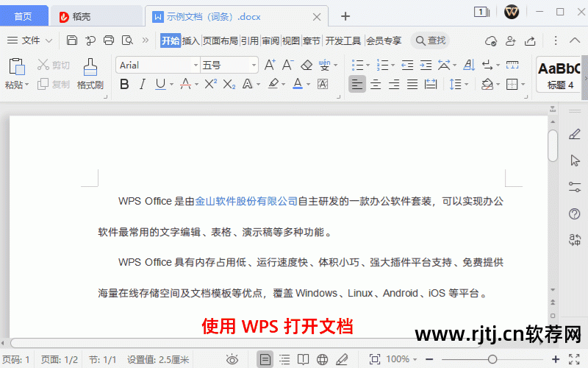This screenshot has width=588, height=368.
Task: Click the bulleted list icon
Action: coord(357,65)
